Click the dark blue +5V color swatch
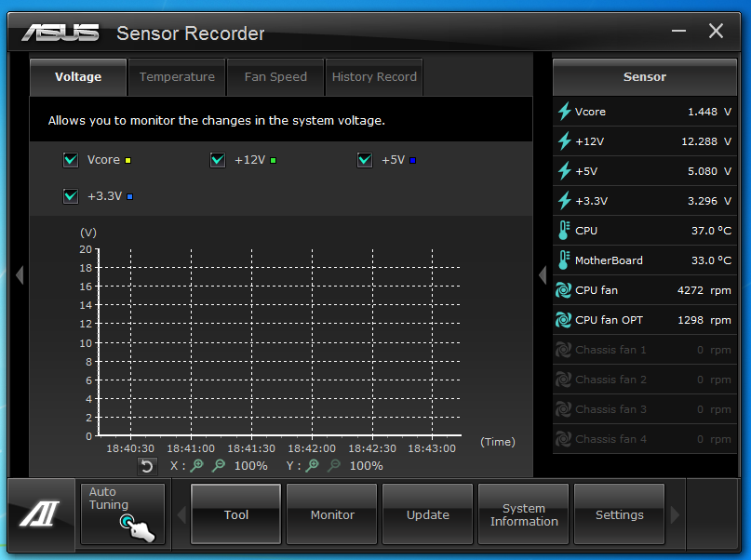The image size is (751, 560). click(x=413, y=160)
